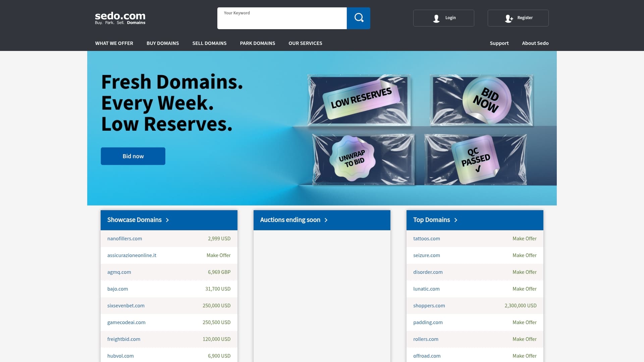644x362 pixels.
Task: Open the Support menu item
Action: coord(499,43)
